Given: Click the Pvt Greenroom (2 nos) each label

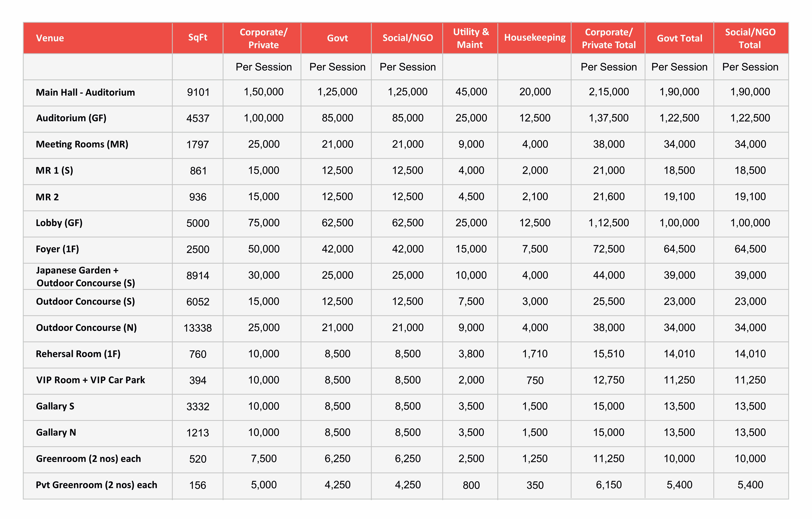Looking at the screenshot, I should tap(96, 485).
